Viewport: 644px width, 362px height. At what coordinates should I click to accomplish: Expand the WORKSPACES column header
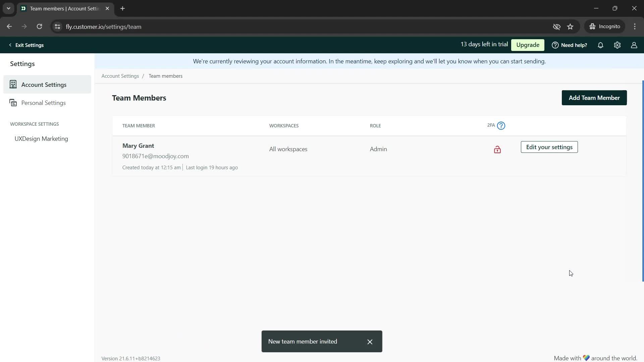(x=283, y=126)
